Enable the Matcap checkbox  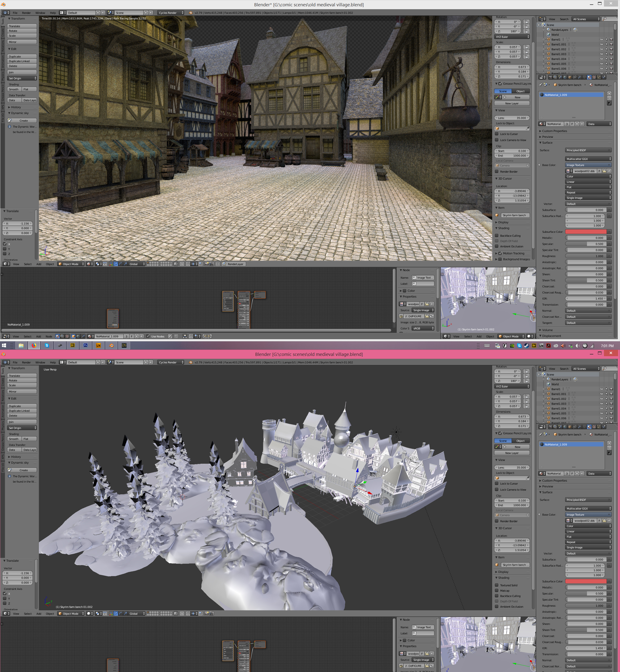pos(497,590)
